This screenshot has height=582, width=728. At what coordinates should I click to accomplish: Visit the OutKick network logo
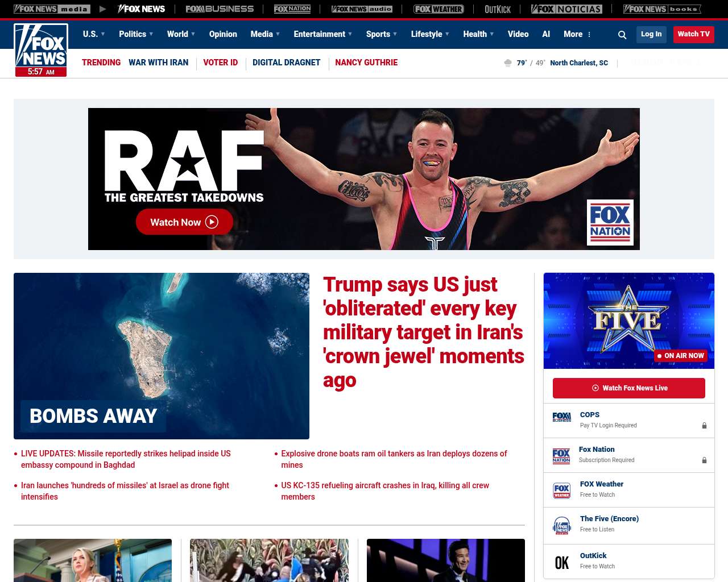[498, 9]
